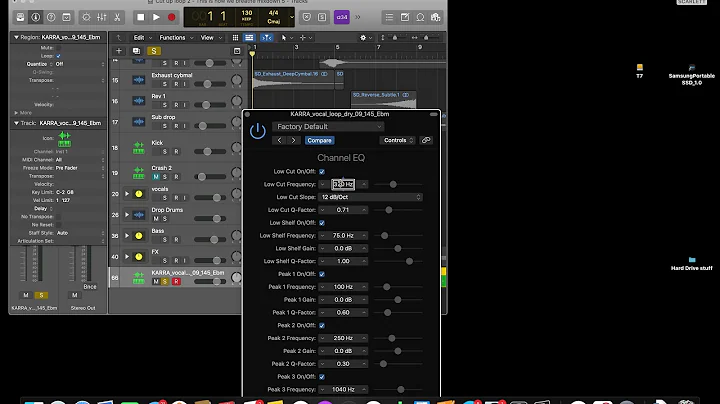Screen dimensions: 720x404
Task: Open the gear settings menu in Tracks area
Action: click(x=365, y=38)
